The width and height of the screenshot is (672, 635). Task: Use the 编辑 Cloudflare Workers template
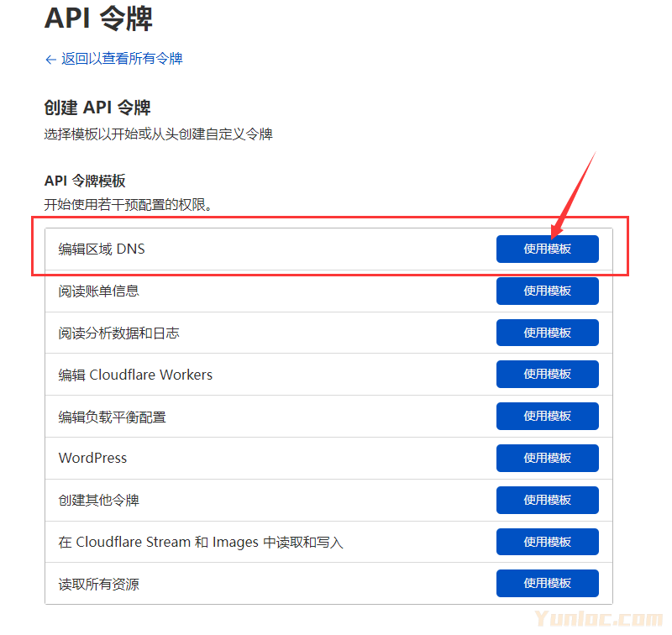547,374
